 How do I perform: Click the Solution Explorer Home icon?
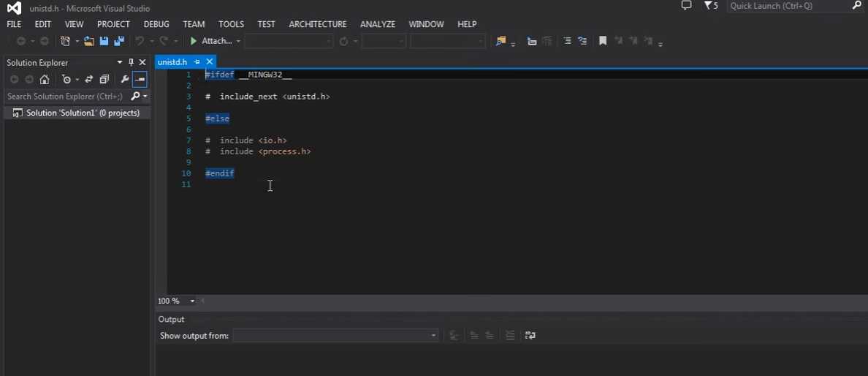(x=45, y=80)
